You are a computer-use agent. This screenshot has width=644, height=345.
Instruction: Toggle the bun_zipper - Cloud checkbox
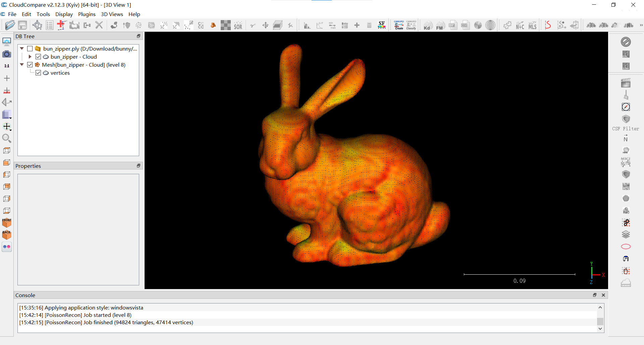pos(38,57)
